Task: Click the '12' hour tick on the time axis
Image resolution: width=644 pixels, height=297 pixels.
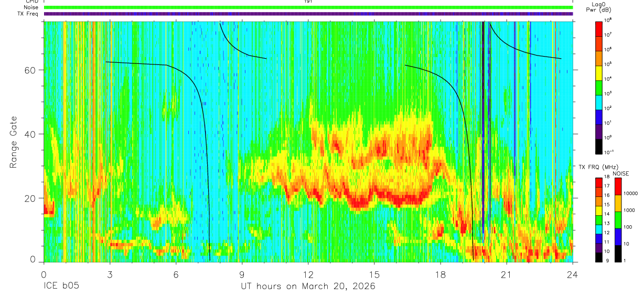Action: pyautogui.click(x=308, y=274)
